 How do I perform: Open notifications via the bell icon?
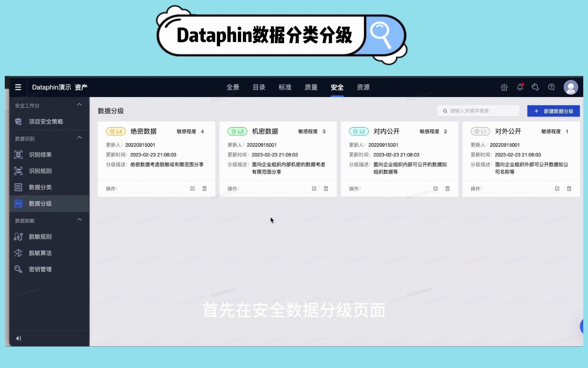(520, 87)
